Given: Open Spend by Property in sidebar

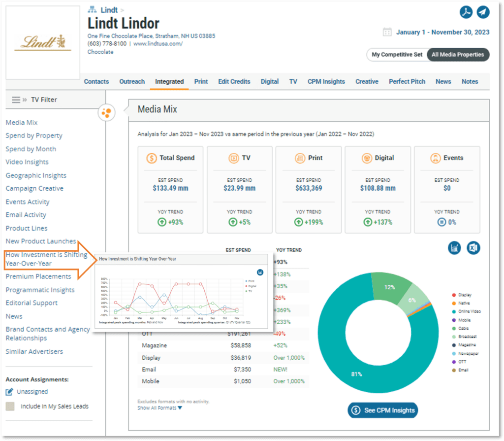Looking at the screenshot, I should [34, 136].
